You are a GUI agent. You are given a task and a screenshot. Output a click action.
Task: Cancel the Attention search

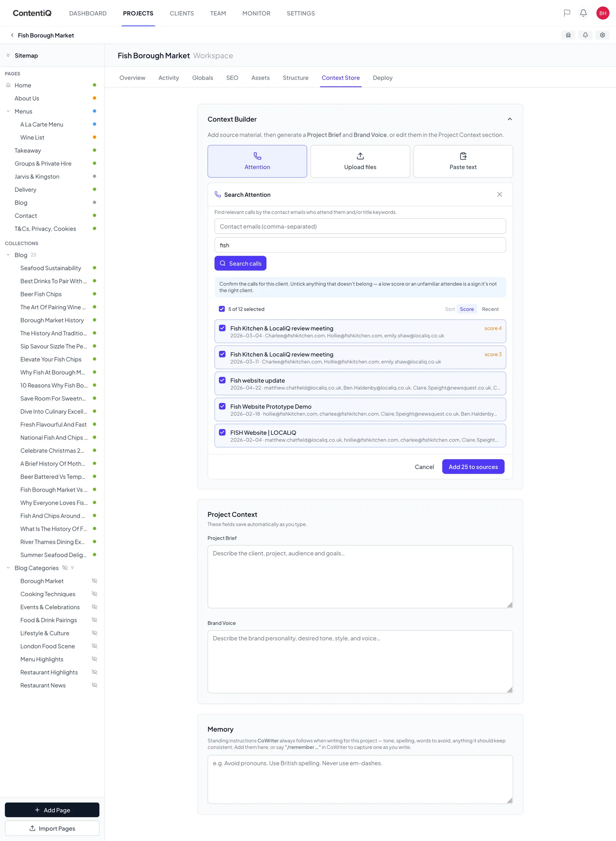[x=424, y=467]
